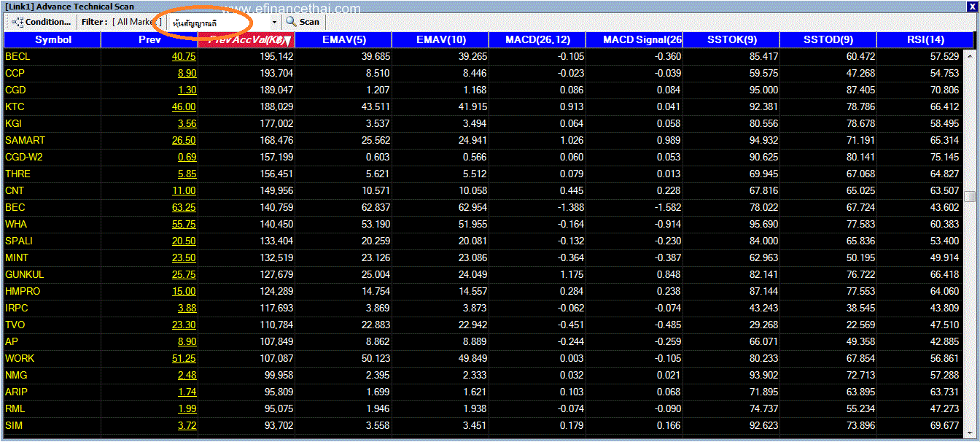Open WHA's Prev price link 55.75

tap(184, 224)
